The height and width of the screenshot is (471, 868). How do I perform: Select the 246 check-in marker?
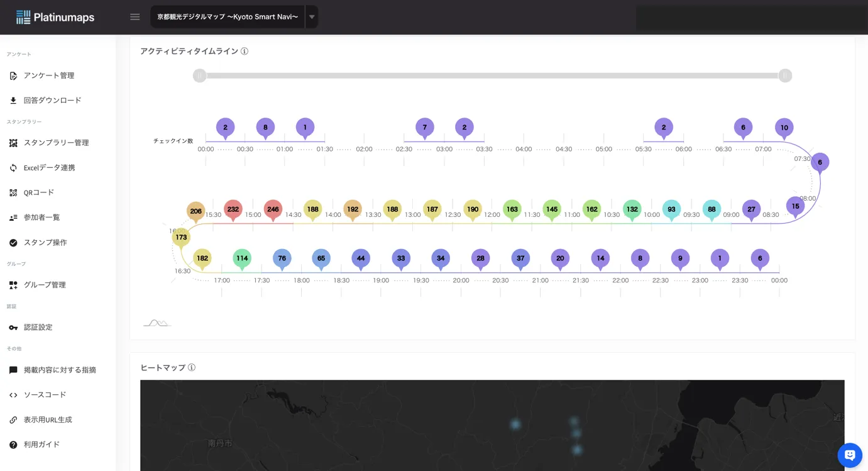pyautogui.click(x=273, y=210)
